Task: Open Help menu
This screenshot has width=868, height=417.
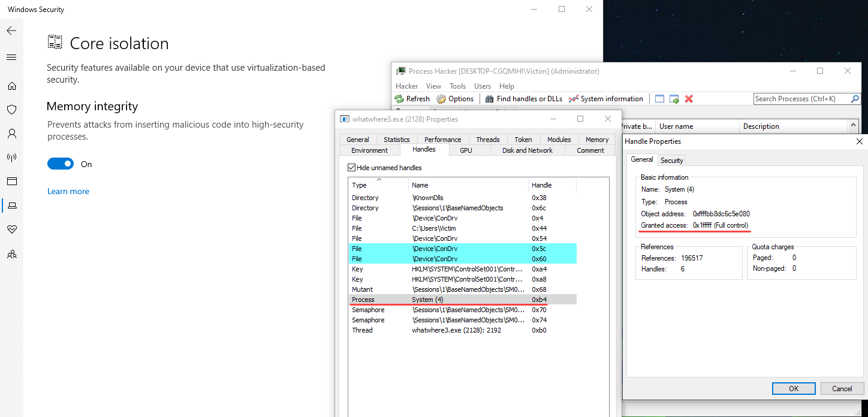Action: tap(507, 86)
